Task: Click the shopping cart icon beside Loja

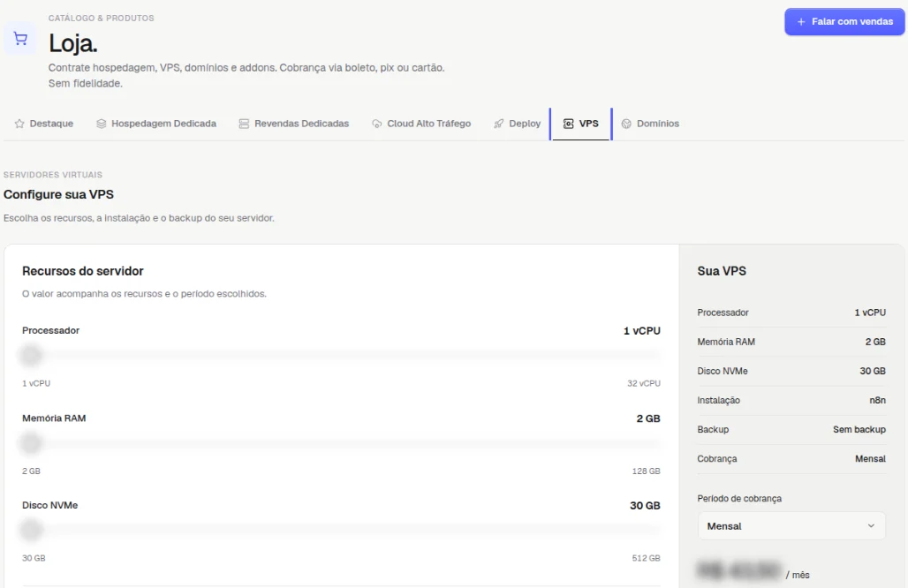Action: click(x=20, y=39)
